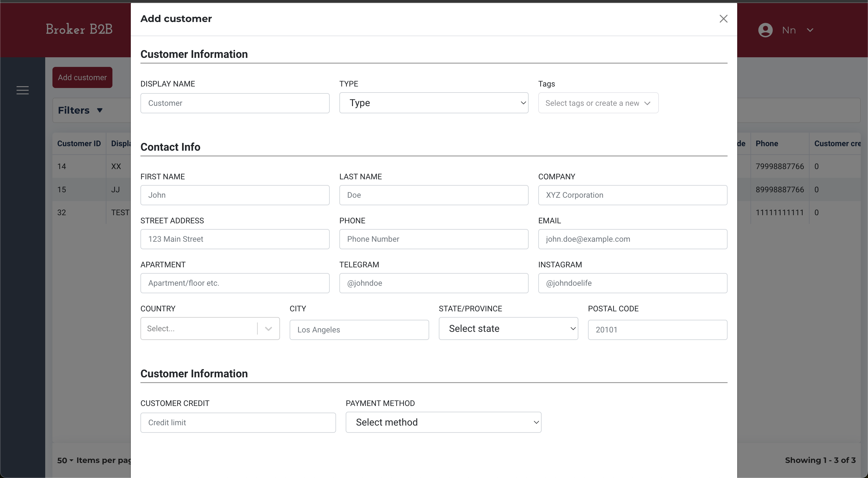Click into the Email input field
This screenshot has height=478, width=868.
632,239
